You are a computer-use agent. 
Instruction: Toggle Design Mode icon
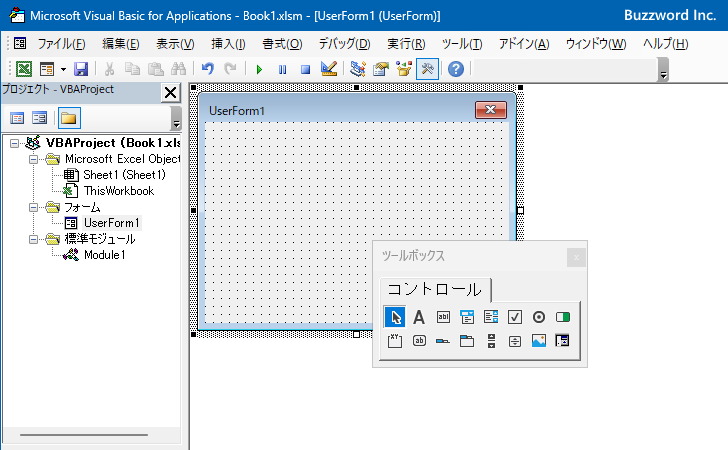click(x=329, y=69)
